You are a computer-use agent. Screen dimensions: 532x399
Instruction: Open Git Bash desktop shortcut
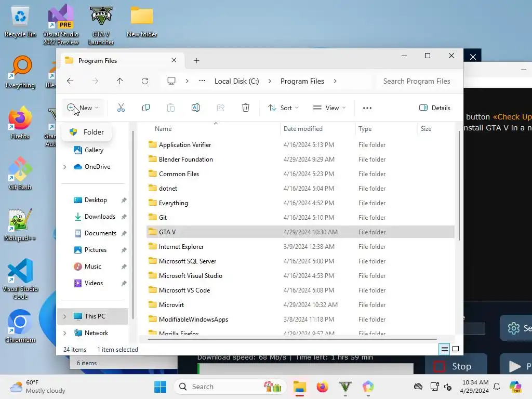20,174
